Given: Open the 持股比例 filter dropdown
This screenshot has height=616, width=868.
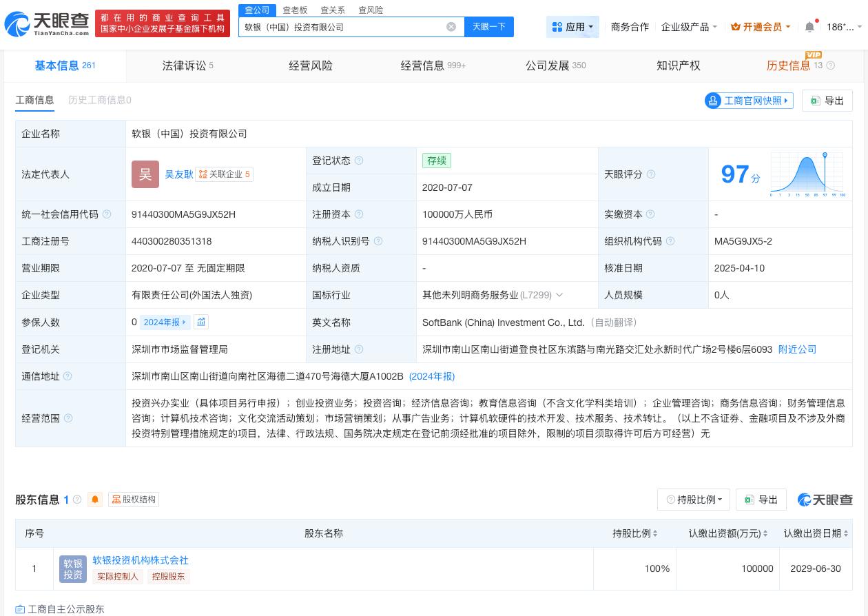Looking at the screenshot, I should 694,500.
